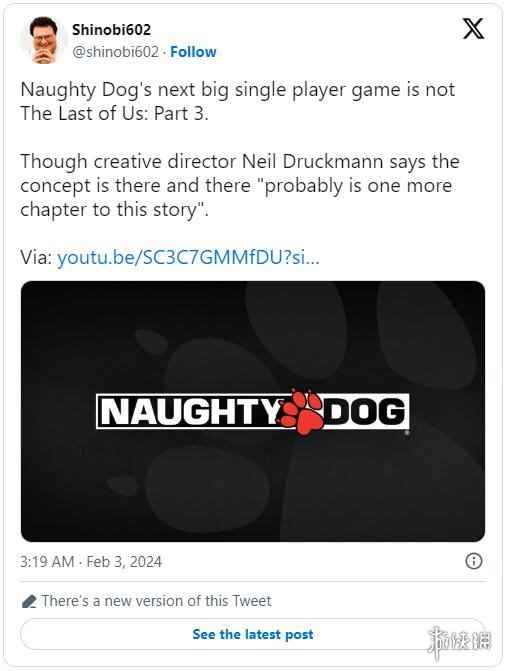Image resolution: width=506 pixels, height=671 pixels.
Task: Open the 3:19 AM Feb 3, 2024 timestamp
Action: click(x=91, y=561)
